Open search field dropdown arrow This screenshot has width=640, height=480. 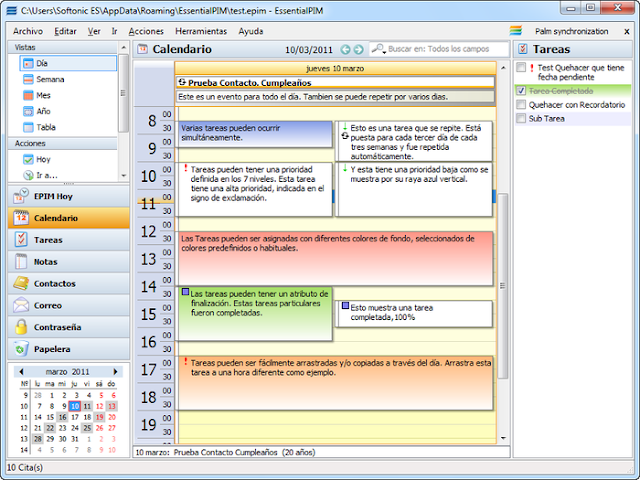384,53
